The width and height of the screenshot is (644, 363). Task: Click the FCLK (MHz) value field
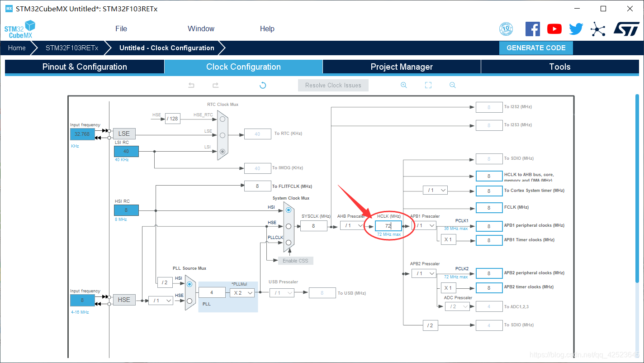pyautogui.click(x=489, y=207)
